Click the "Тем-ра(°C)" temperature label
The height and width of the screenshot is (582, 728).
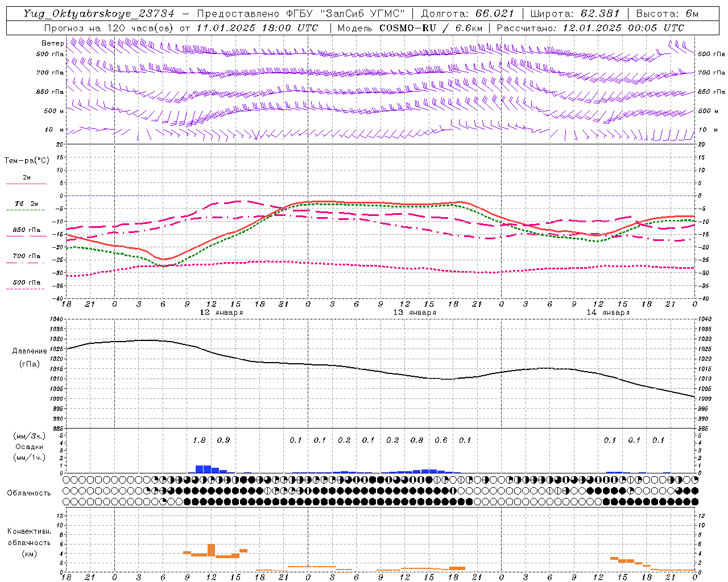(x=27, y=161)
